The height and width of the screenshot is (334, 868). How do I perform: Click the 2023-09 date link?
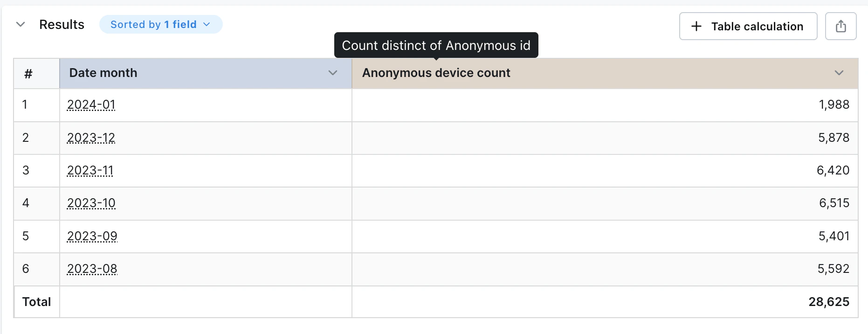point(92,236)
